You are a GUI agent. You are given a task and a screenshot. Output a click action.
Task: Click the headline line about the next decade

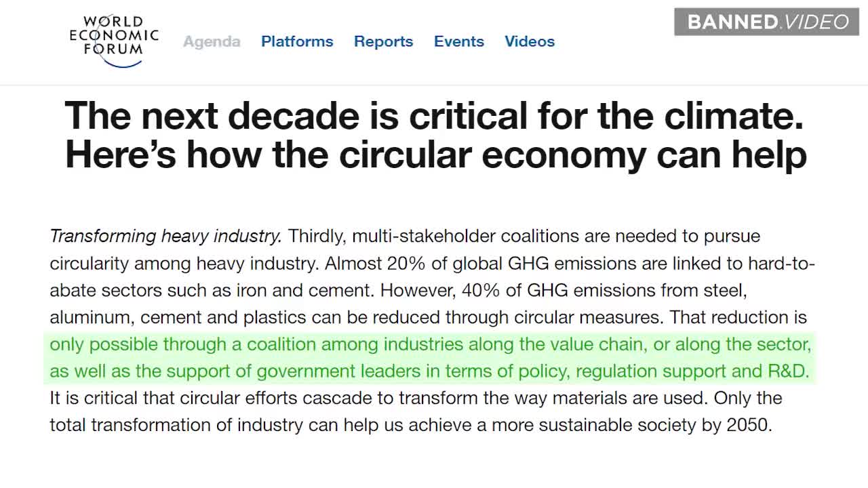(434, 115)
